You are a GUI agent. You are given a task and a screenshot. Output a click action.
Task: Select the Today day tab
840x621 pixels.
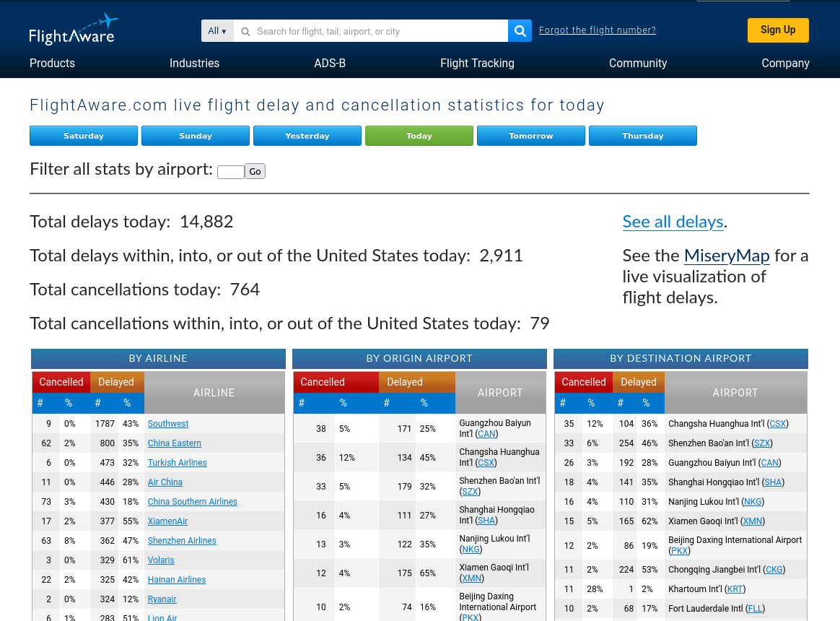pos(419,136)
